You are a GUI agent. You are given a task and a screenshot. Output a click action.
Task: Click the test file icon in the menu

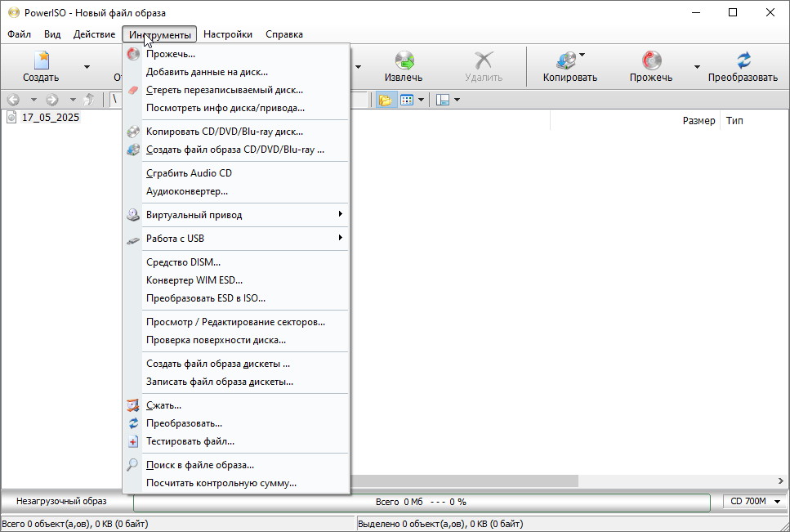click(133, 442)
